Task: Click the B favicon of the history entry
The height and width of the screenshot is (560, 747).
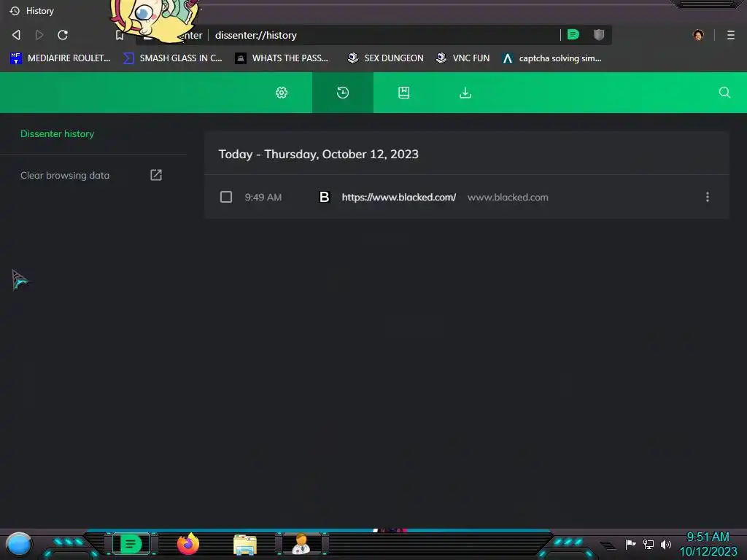Action: (324, 197)
